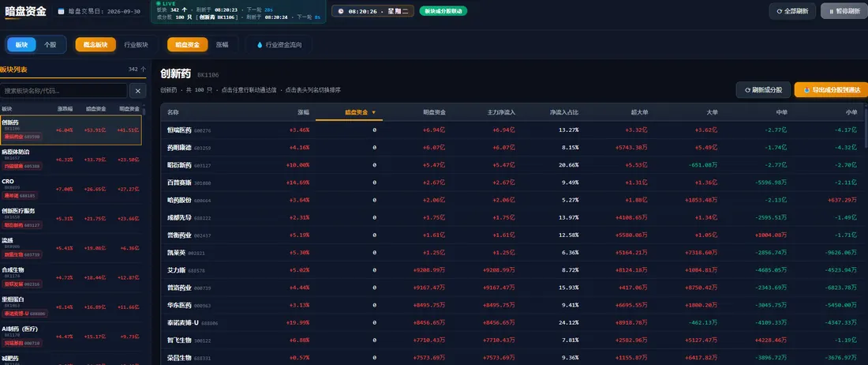Select 创新药 sector in the list
The image size is (868, 365).
coord(71,130)
